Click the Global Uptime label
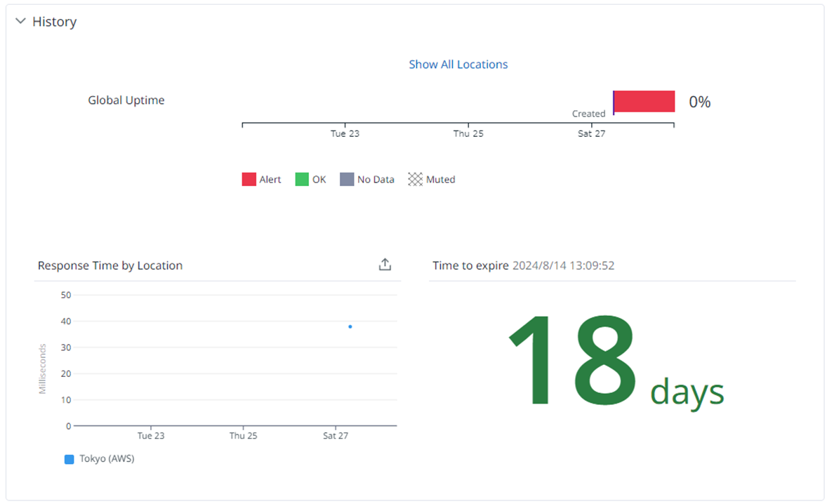 pos(126,100)
